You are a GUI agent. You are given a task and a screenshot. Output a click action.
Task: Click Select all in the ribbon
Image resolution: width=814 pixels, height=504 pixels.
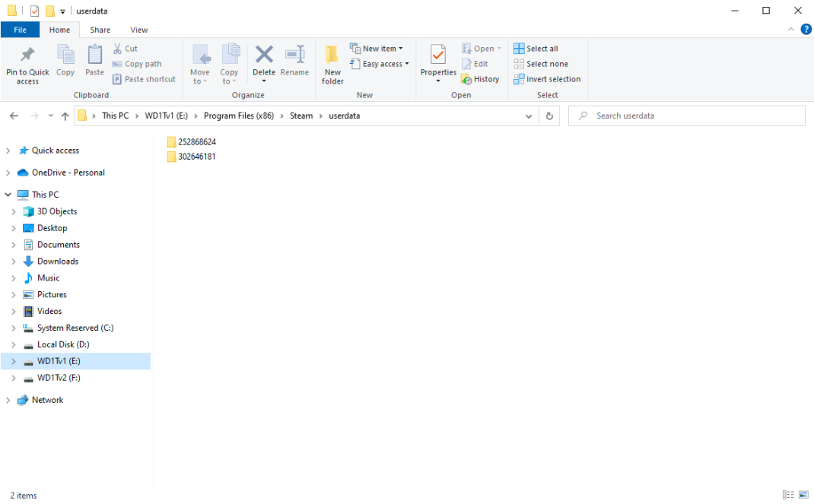(536, 49)
